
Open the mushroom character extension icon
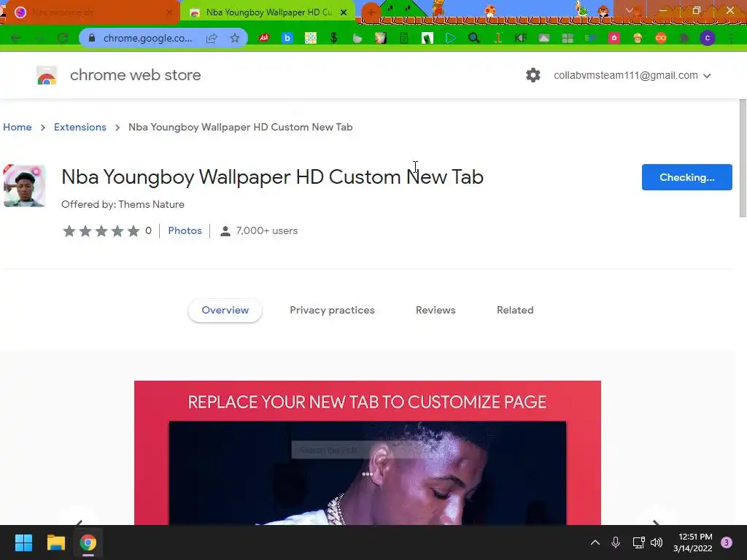[x=638, y=38]
